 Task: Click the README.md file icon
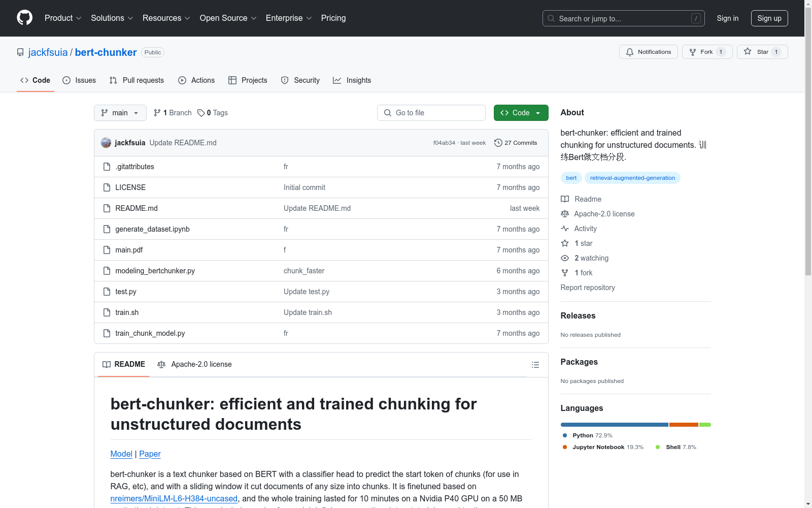coord(107,208)
